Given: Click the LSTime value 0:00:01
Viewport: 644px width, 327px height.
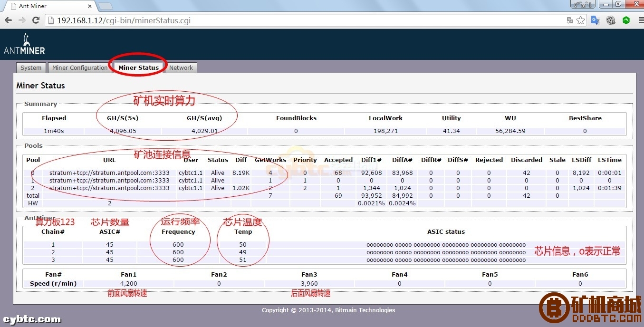Looking at the screenshot, I should (610, 173).
